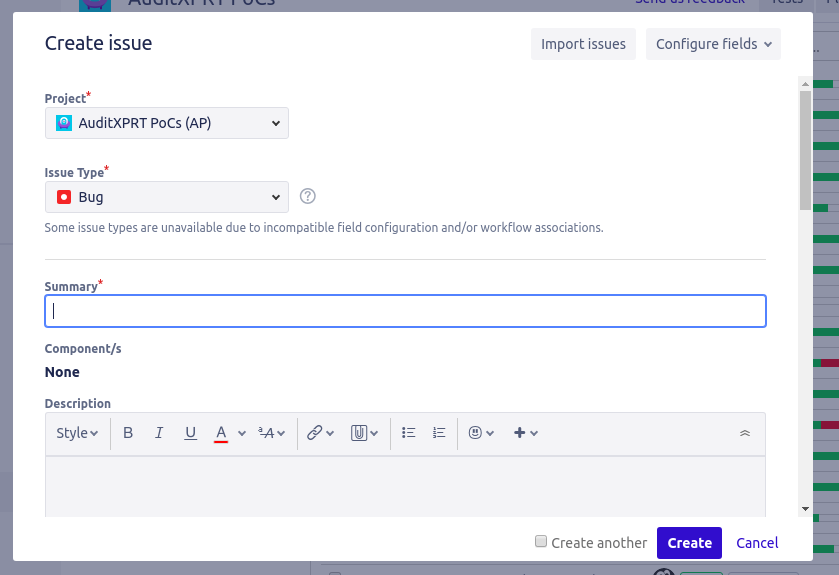Open the attachment dropdown arrow
Screen dimensions: 839x575
374,433
